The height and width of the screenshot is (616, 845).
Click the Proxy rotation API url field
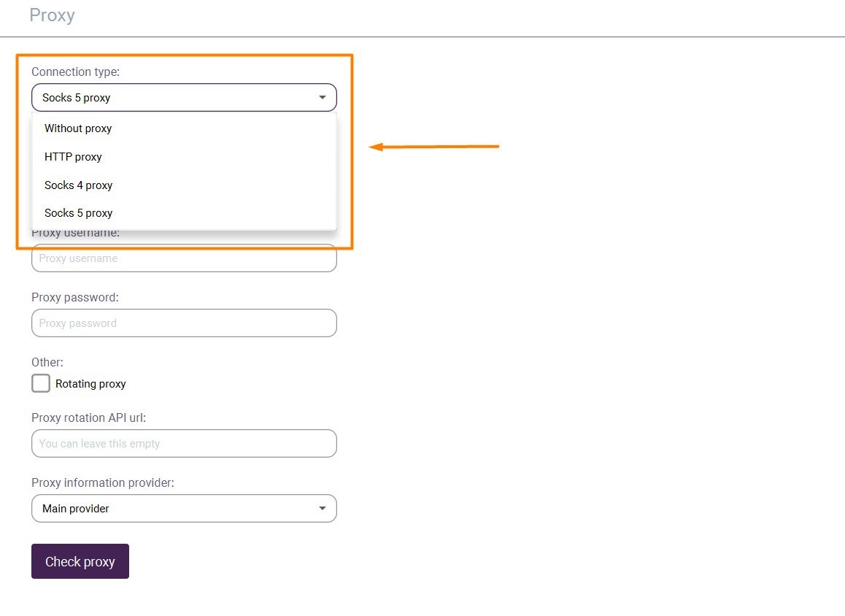point(184,444)
